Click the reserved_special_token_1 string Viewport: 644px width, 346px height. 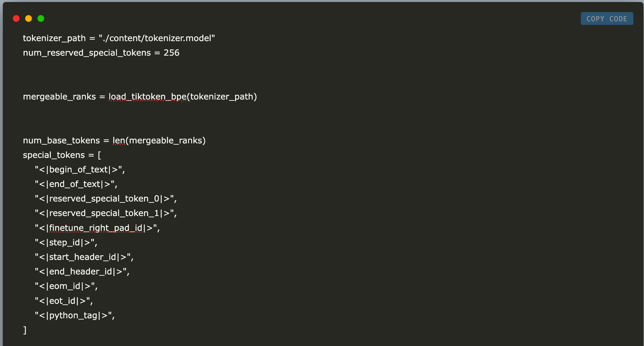coord(105,213)
